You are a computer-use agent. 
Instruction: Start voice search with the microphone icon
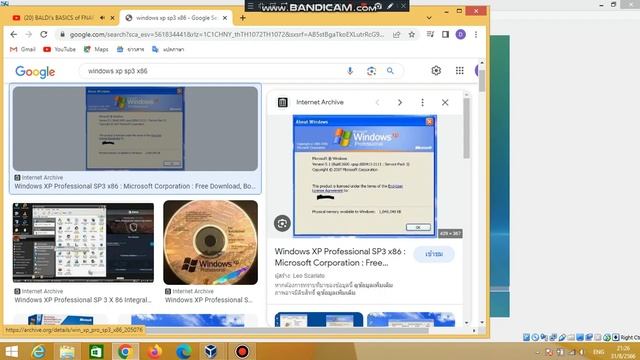(350, 71)
